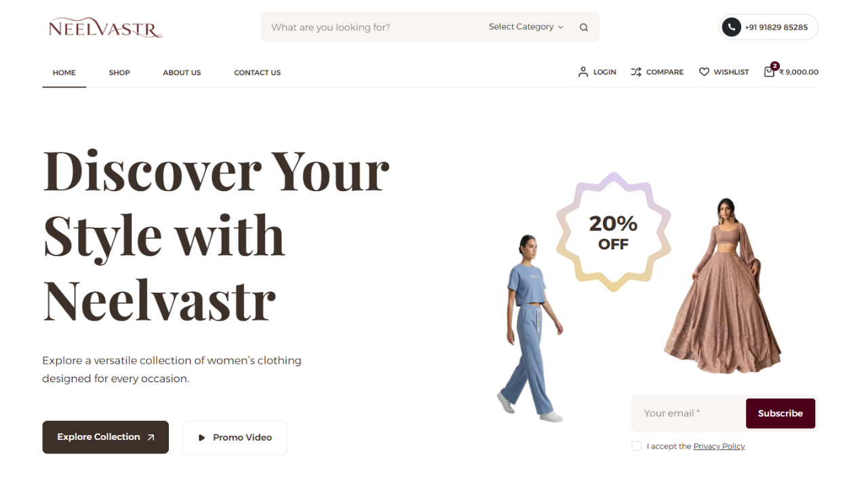This screenshot has height=488, width=868.
Task: Go to the About Us page
Action: (182, 73)
